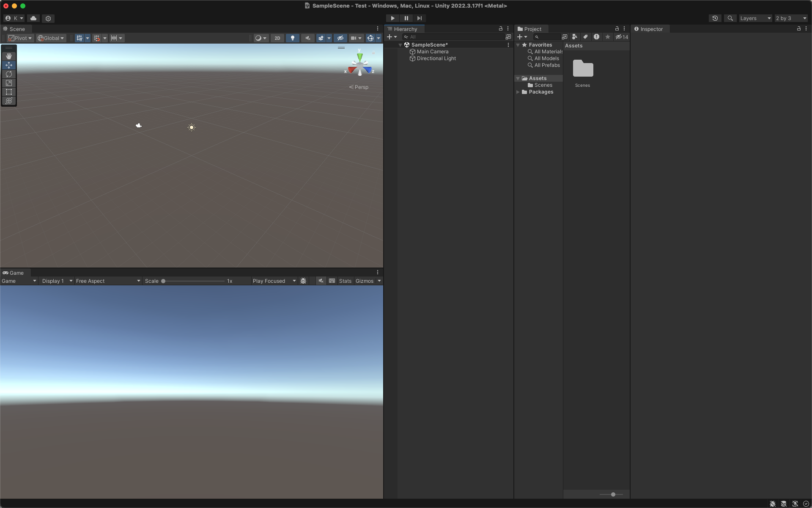Select the Rotate tool
Screen dimensions: 812x508
(x=9, y=74)
